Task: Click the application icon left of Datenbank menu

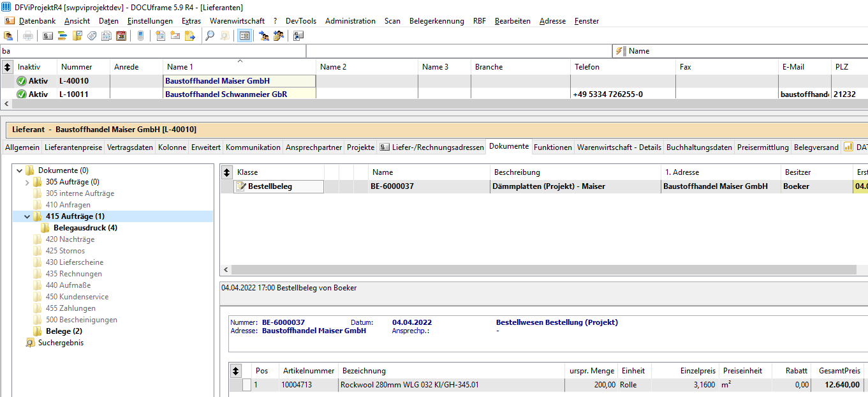Action: tap(10, 20)
